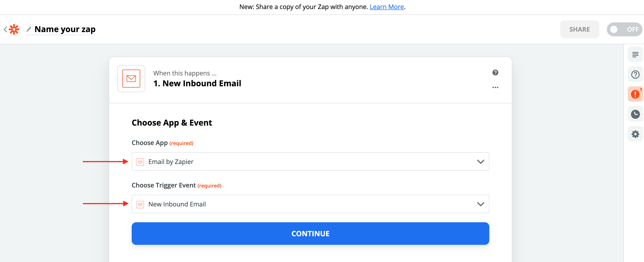Open the clock history icon

coord(635,114)
